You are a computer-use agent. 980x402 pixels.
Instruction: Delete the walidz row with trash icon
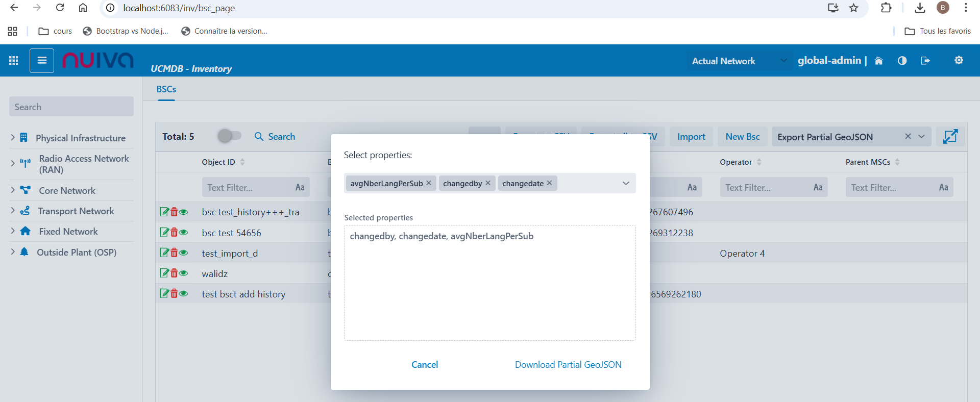click(174, 273)
